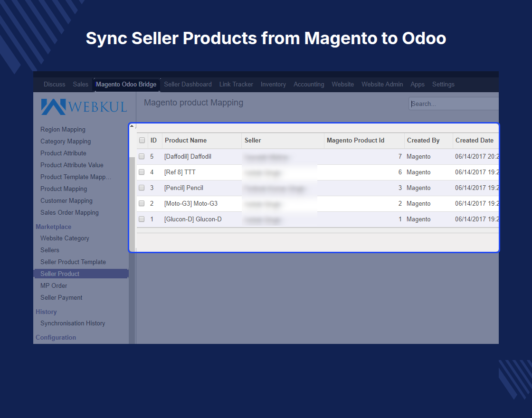Open Product Template Mapping in sidebar
Viewport: 532px width, 418px height.
[76, 177]
